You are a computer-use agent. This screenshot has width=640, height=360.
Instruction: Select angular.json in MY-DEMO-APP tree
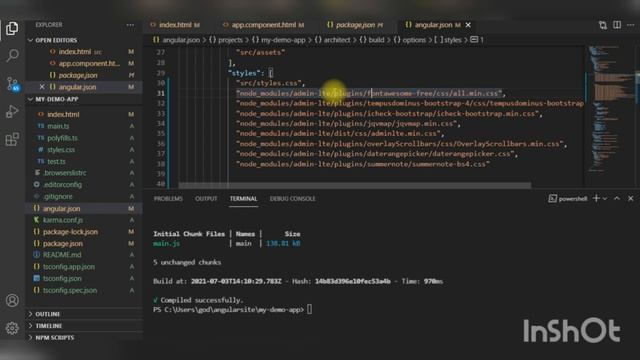pos(84,209)
